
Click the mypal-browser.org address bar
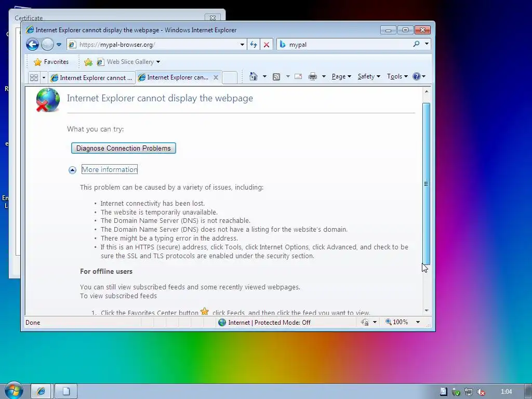[157, 45]
